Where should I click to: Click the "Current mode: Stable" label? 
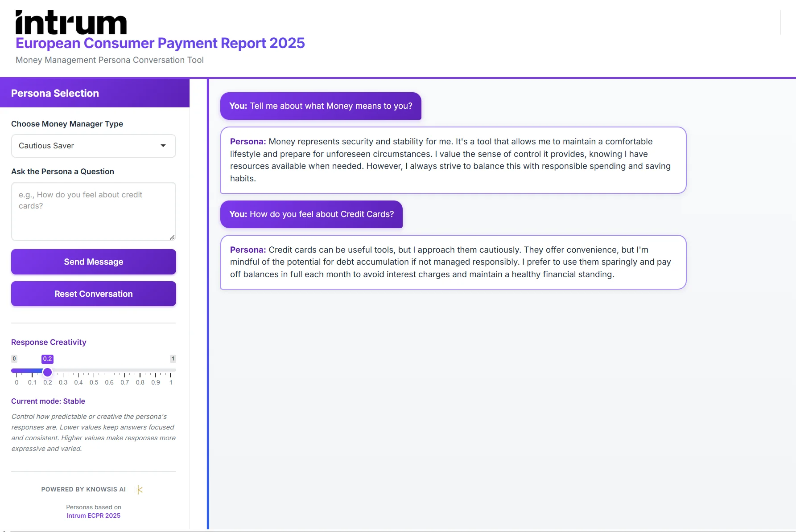(48, 401)
